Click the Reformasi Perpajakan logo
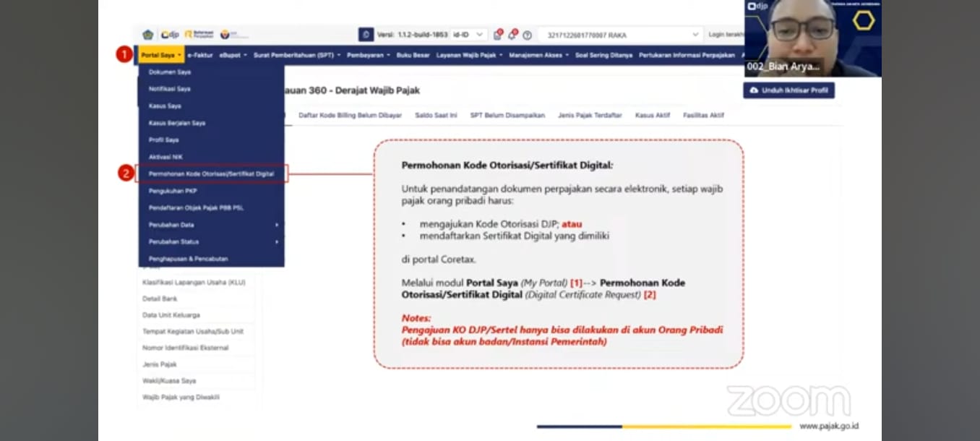Image resolution: width=980 pixels, height=441 pixels. coord(199,35)
